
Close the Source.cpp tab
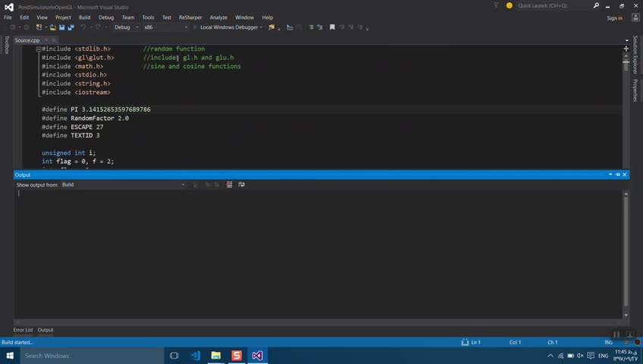click(53, 40)
